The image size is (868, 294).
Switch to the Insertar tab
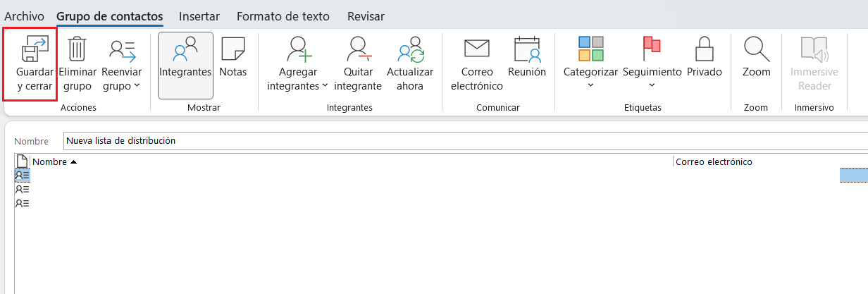point(199,16)
